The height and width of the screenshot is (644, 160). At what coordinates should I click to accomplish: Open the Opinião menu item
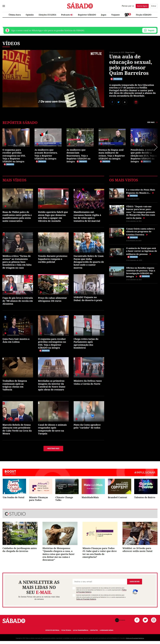(30, 15)
